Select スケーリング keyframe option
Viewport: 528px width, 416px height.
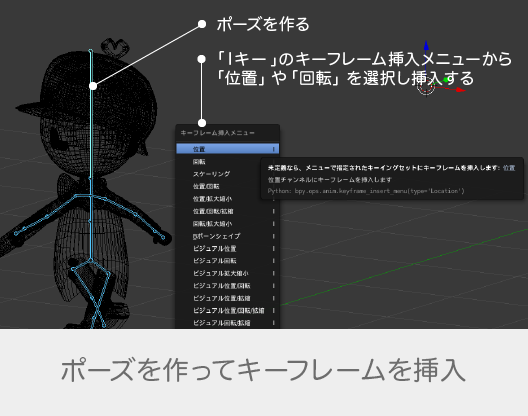point(228,174)
